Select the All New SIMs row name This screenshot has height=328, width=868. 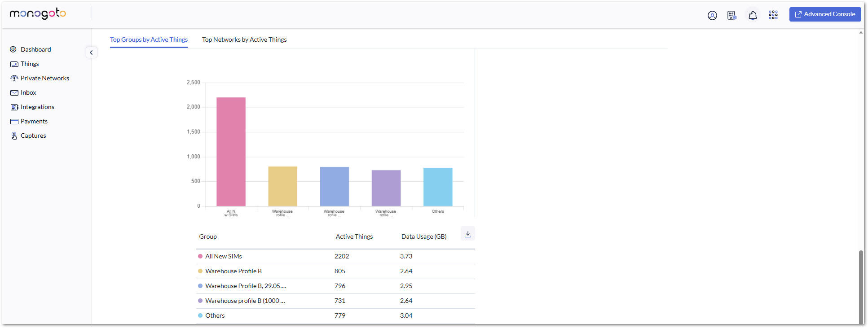pos(224,256)
